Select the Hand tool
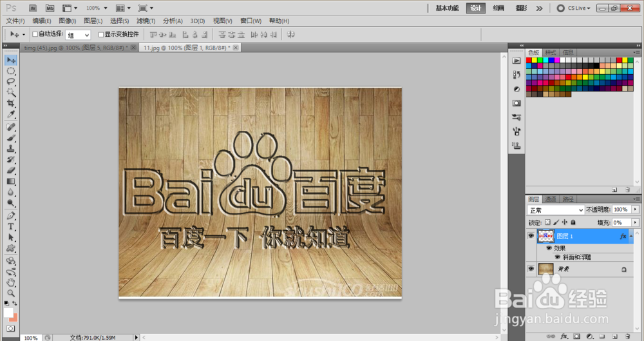Screen dimensions: 644x341 pyautogui.click(x=11, y=282)
